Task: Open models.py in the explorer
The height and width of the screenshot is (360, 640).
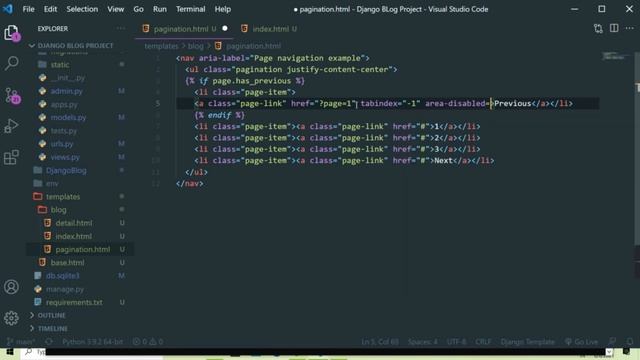Action: pyautogui.click(x=68, y=118)
